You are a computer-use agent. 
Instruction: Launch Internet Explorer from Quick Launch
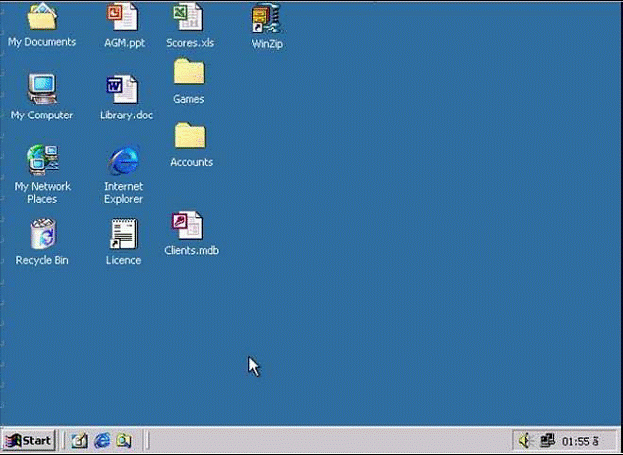102,440
